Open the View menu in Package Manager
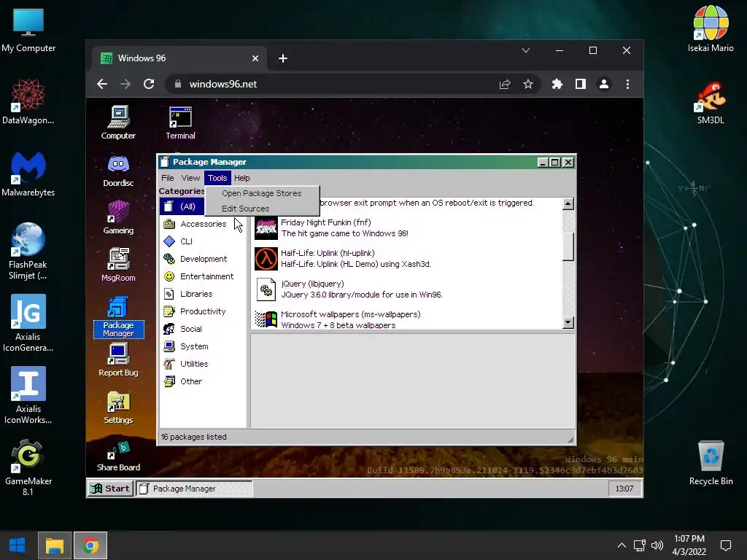Image resolution: width=747 pixels, height=560 pixels. click(190, 178)
